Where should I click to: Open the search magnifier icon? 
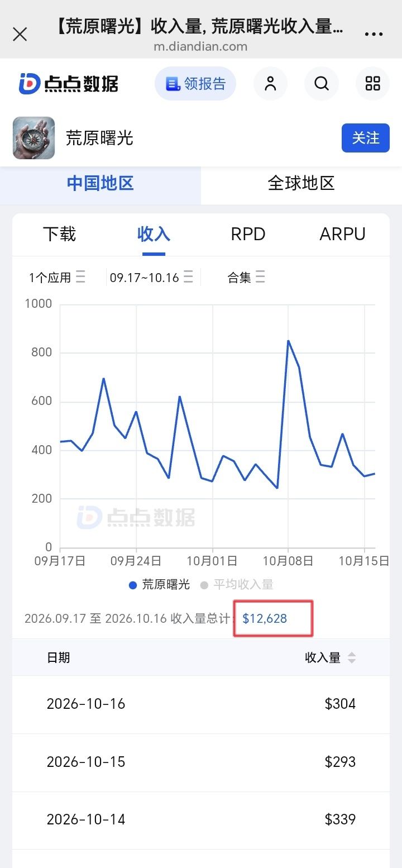[322, 84]
